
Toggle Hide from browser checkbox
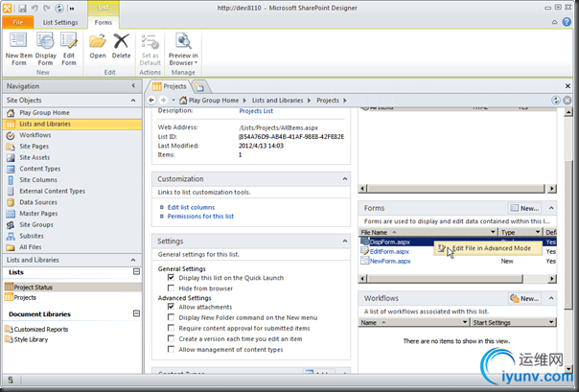point(171,288)
